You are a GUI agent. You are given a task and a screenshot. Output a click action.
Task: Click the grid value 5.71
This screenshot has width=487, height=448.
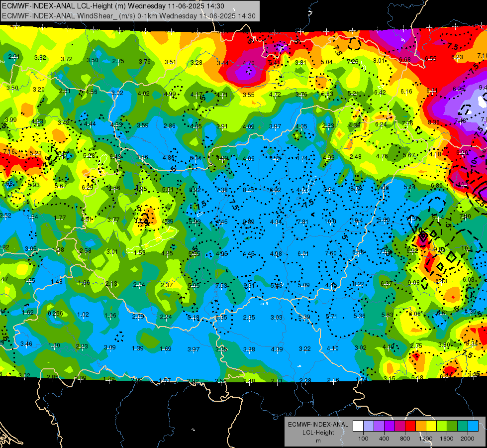pos(331,316)
